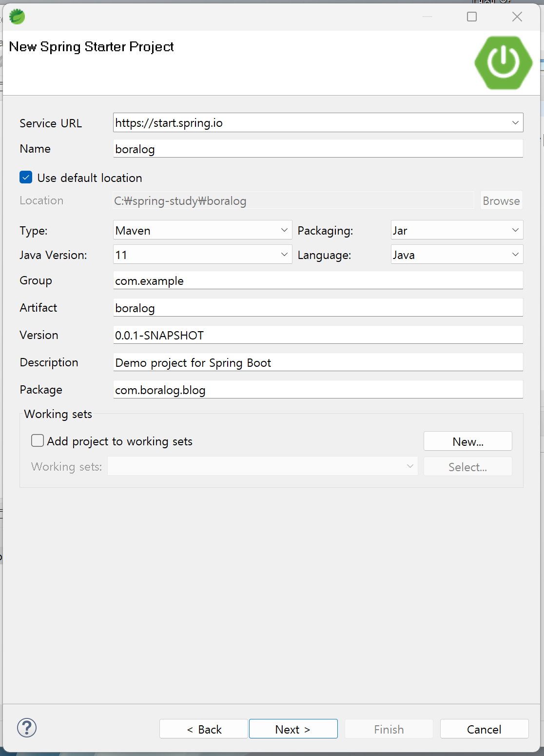Close the dialog with the X button

(517, 17)
